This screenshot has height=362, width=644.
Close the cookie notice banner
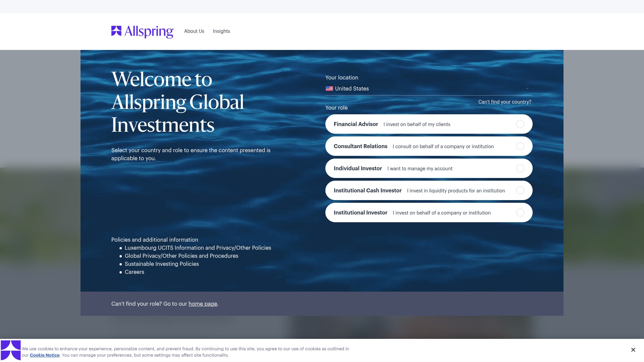coord(633,350)
